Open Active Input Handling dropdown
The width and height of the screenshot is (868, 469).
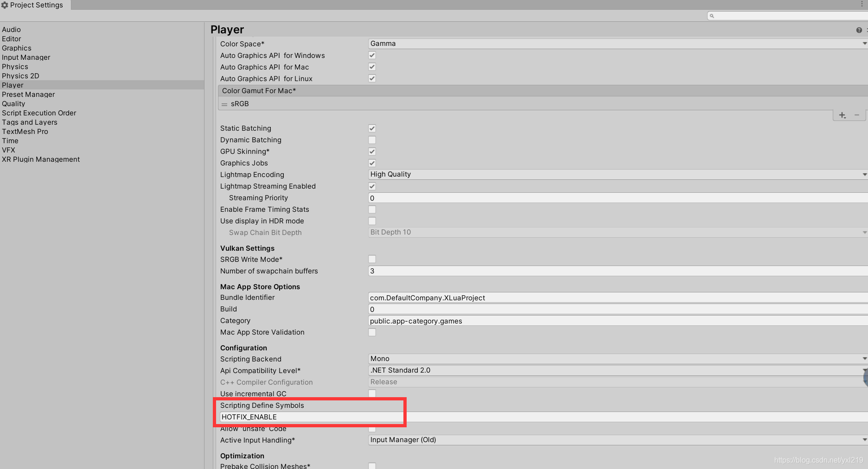[x=618, y=440]
